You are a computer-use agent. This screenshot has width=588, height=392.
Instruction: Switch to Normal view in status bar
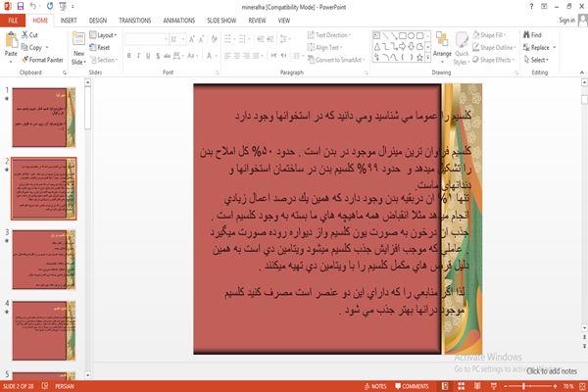pyautogui.click(x=445, y=386)
